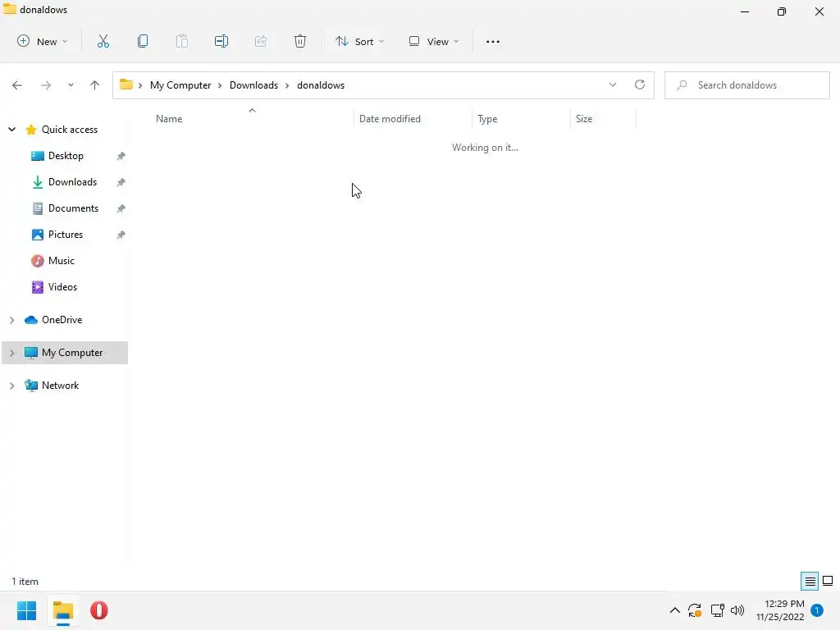The image size is (840, 630).
Task: Click the Search donaldows box
Action: point(747,85)
